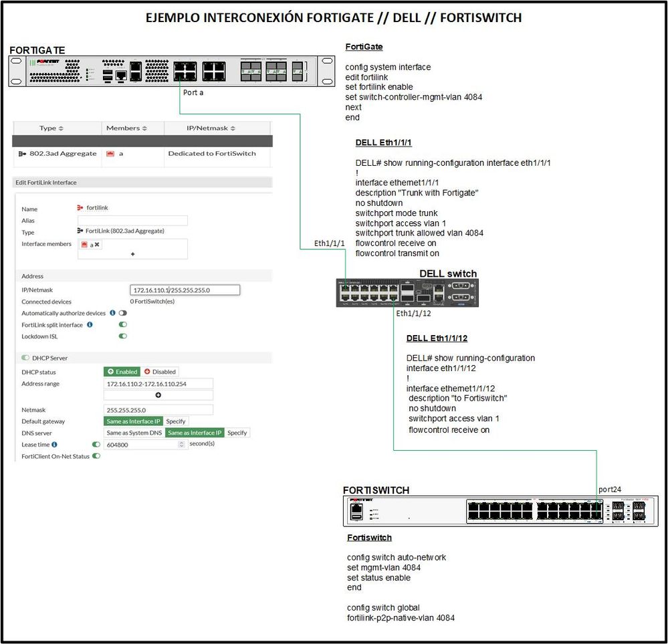Click the DELL Eth1/1/12 heading
The height and width of the screenshot is (644, 668).
437,338
